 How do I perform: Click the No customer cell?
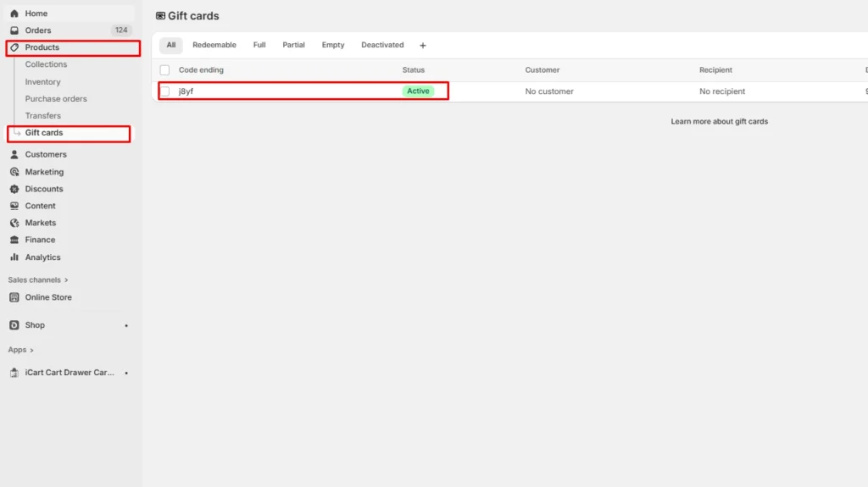549,91
